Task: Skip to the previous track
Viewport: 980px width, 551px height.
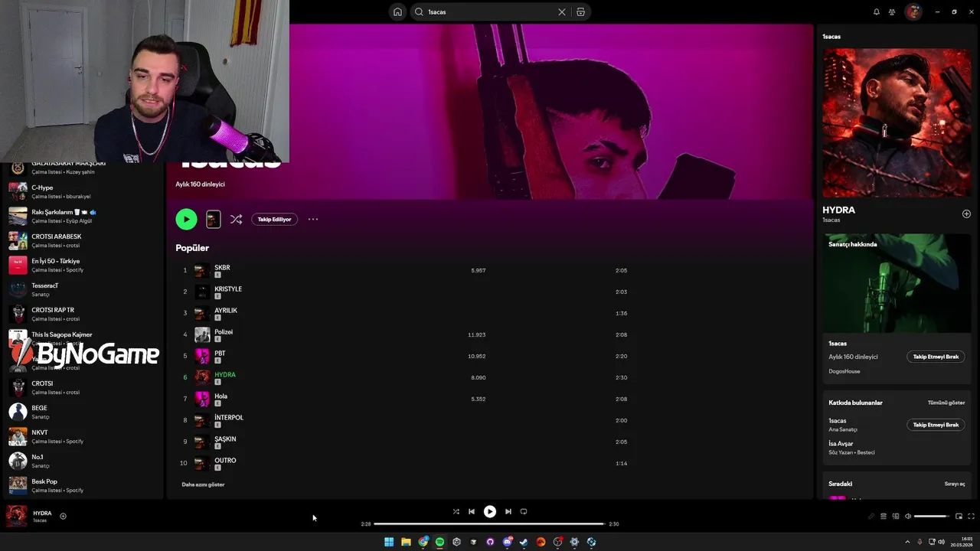Action: (472, 511)
